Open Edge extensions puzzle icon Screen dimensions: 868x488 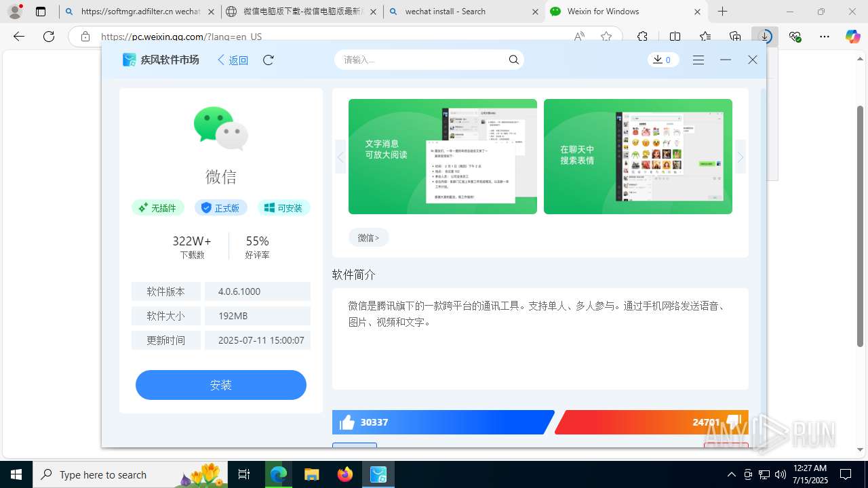642,37
